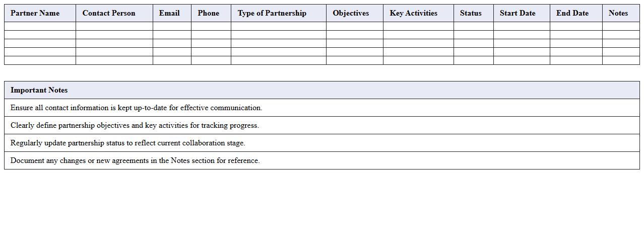Image resolution: width=644 pixels, height=252 pixels.
Task: Click the Key Activities column header
Action: click(414, 13)
